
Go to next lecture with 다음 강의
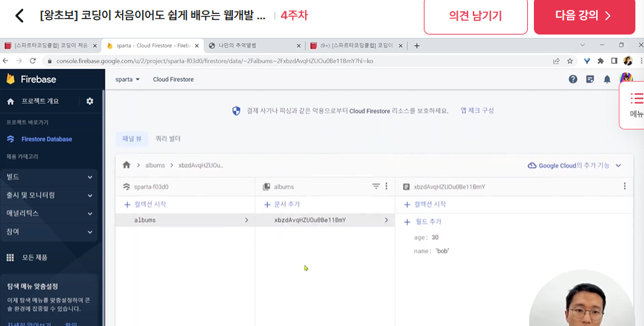(x=584, y=16)
